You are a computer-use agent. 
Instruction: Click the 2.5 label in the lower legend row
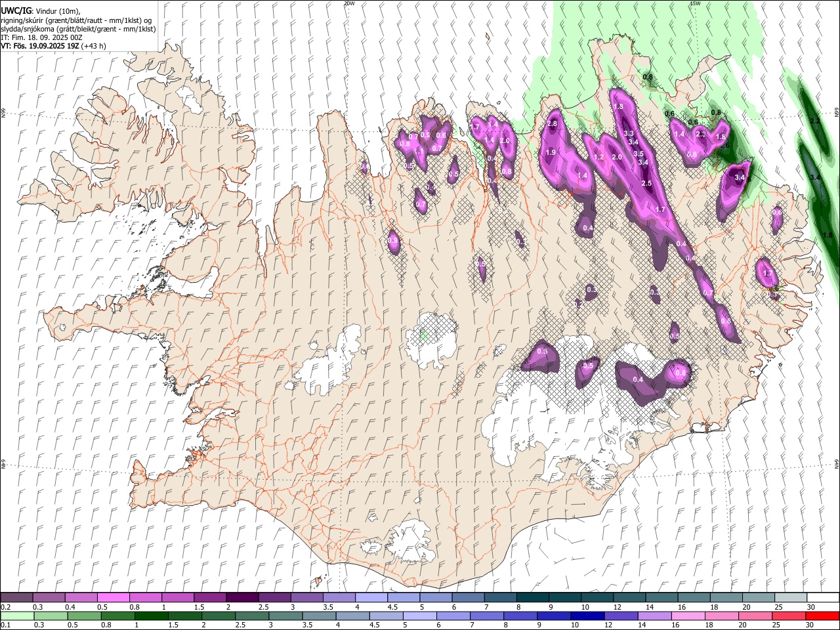(241, 625)
